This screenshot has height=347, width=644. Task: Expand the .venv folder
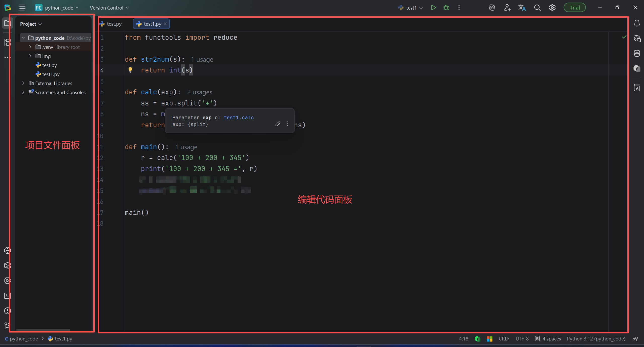point(30,47)
